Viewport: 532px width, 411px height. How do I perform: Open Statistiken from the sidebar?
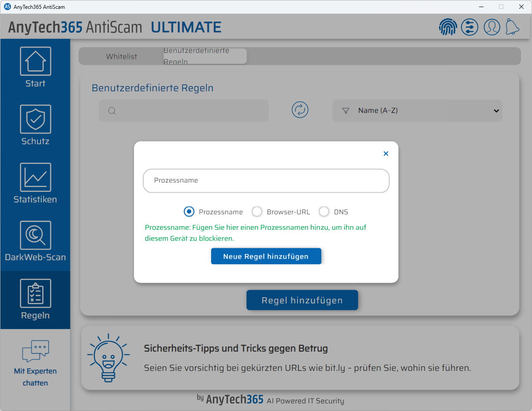click(x=35, y=183)
